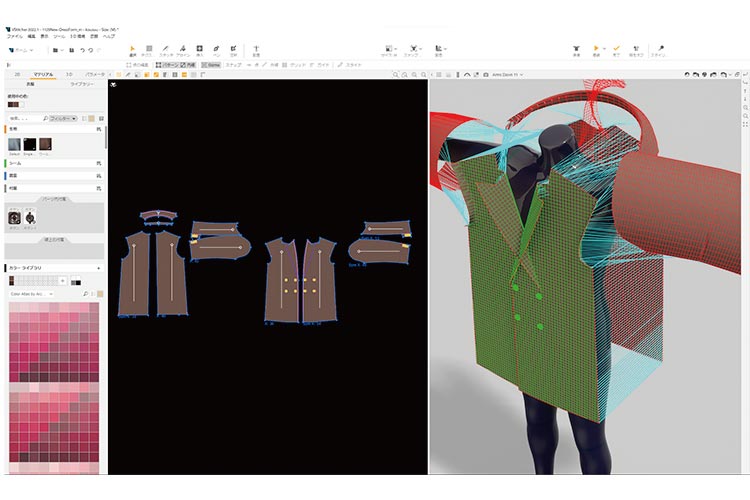
Task: Select the arrow Select tool in toolbar
Action: click(x=133, y=48)
